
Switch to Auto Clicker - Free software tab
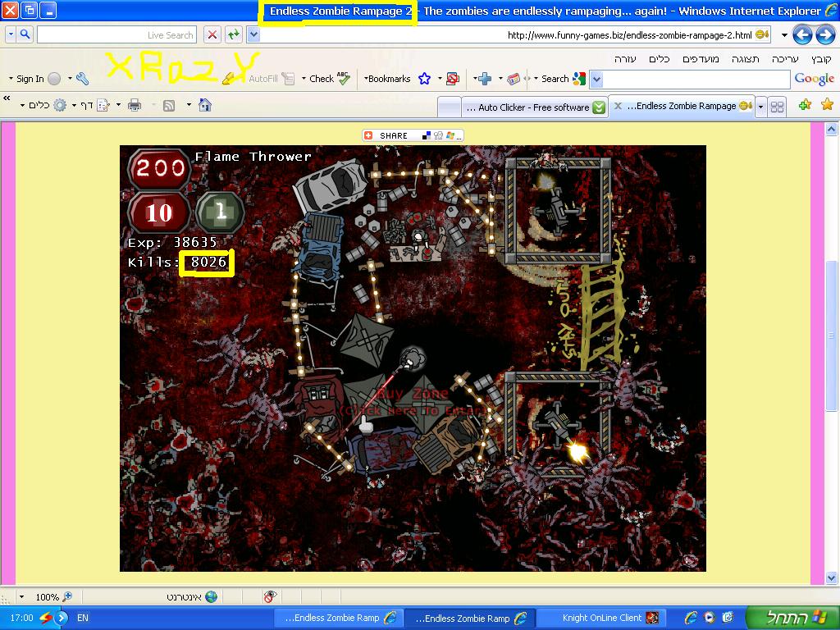pyautogui.click(x=533, y=107)
